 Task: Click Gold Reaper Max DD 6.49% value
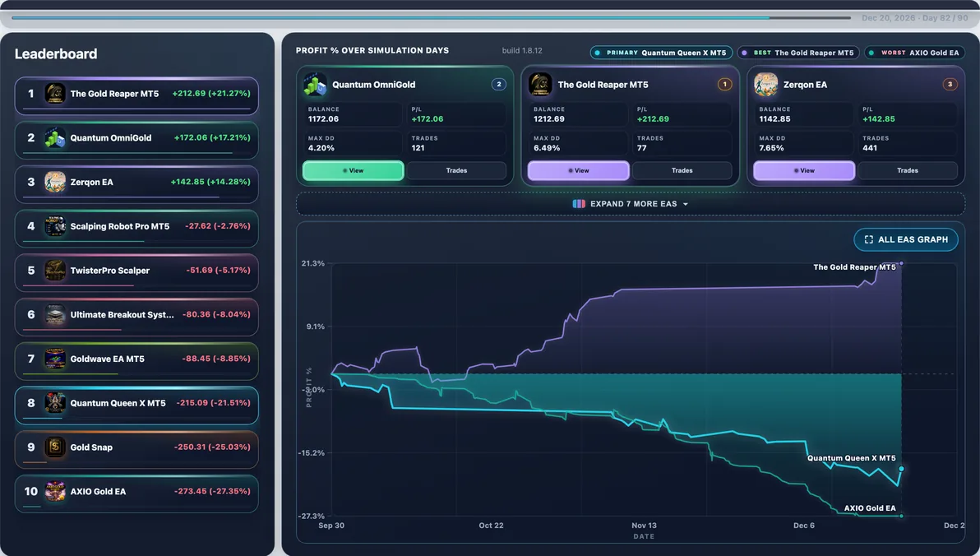(x=547, y=148)
